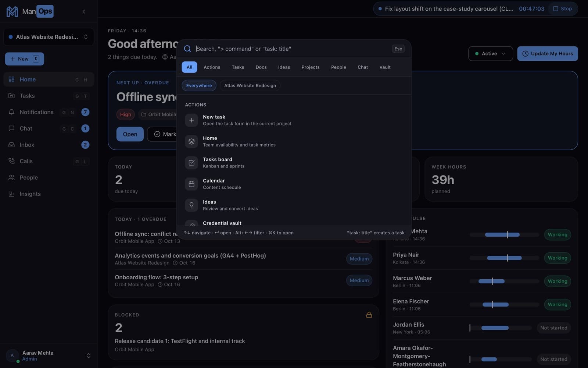Viewport: 588px width, 368px height.
Task: Click the search magnifier icon
Action: pos(187,49)
